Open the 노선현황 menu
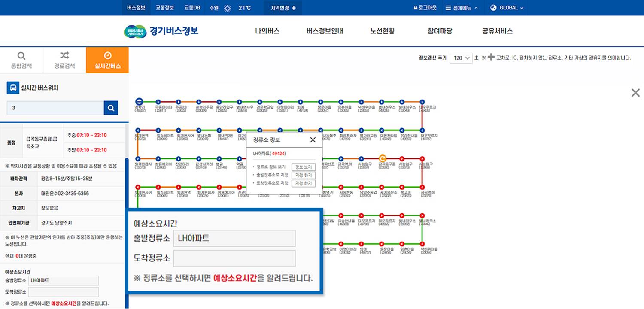 [382, 31]
